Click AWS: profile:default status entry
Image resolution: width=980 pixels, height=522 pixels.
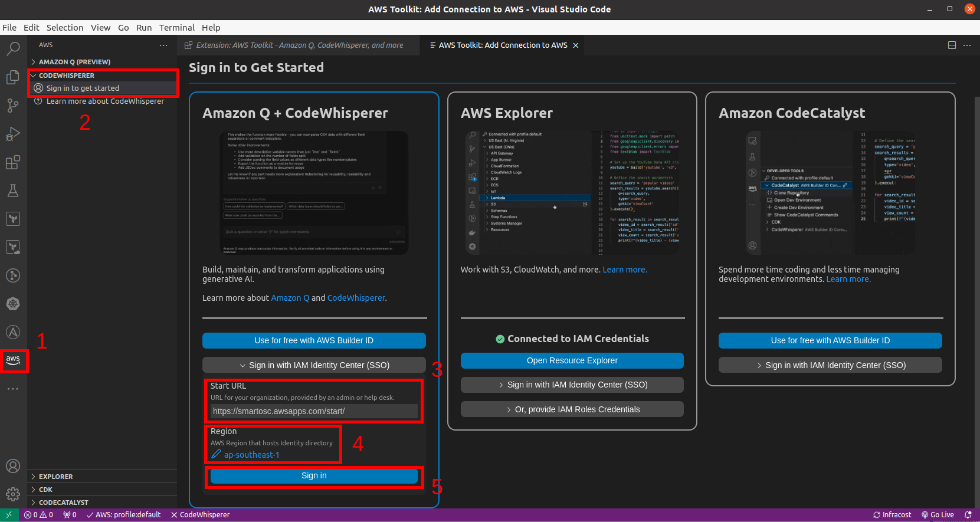[123, 515]
